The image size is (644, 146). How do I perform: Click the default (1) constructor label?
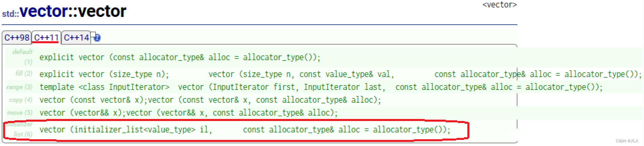[23, 56]
